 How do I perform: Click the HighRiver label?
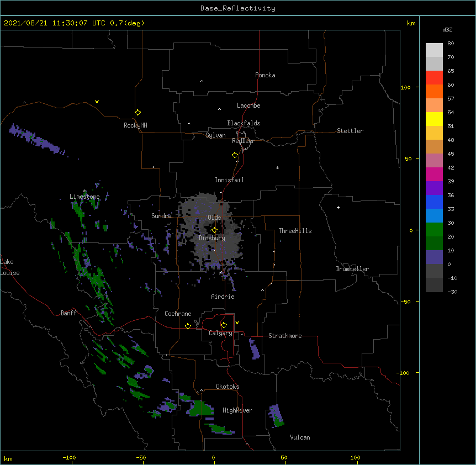tap(237, 410)
